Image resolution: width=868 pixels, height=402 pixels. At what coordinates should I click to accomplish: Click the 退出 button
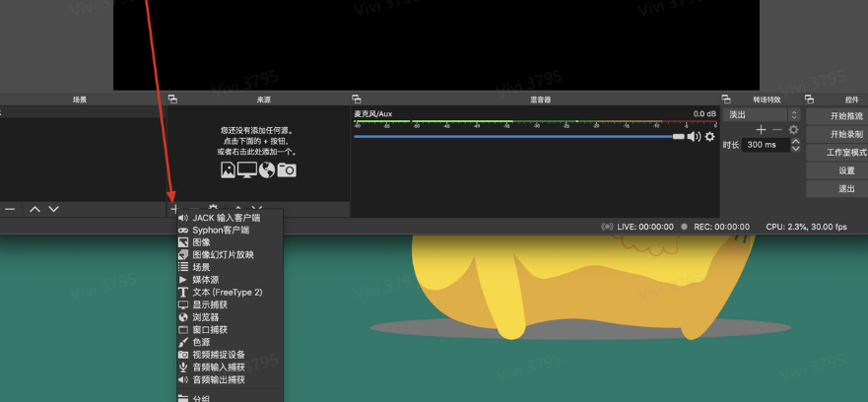click(837, 188)
